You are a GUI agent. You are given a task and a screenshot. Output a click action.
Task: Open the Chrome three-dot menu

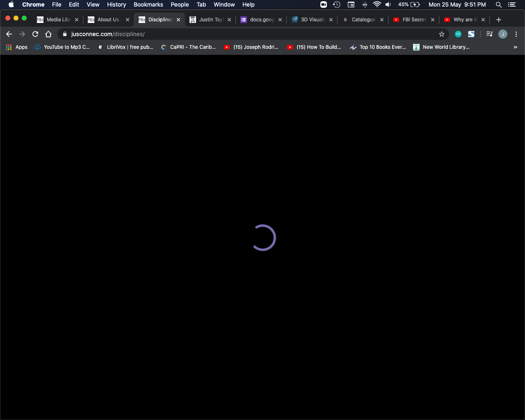coord(516,34)
